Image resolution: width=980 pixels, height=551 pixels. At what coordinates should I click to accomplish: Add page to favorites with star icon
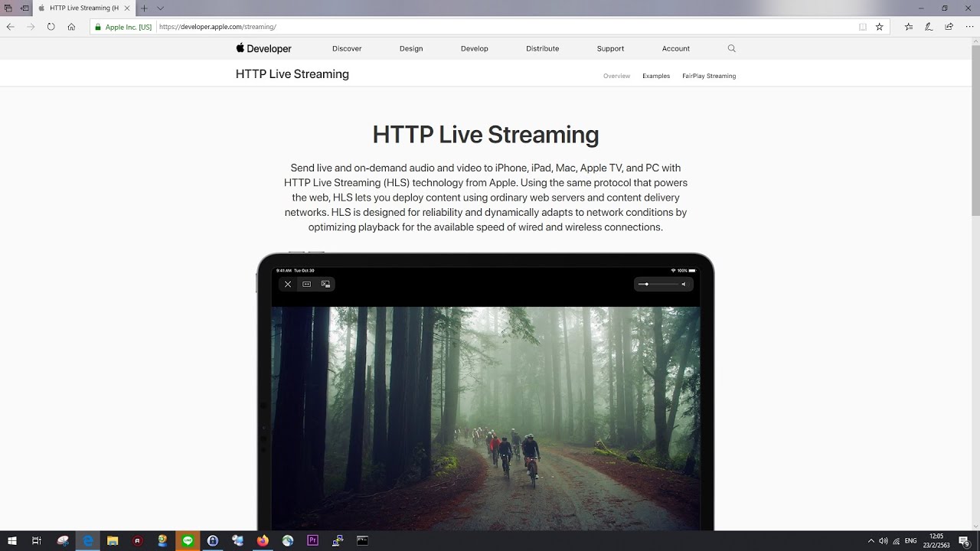pyautogui.click(x=880, y=27)
